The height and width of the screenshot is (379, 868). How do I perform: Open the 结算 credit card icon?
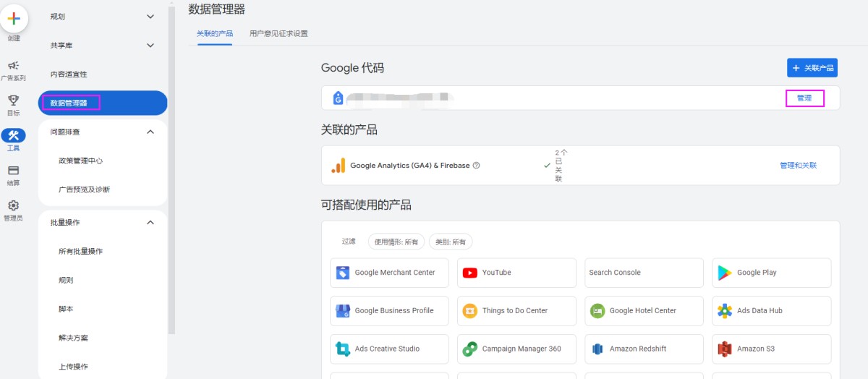tap(13, 171)
